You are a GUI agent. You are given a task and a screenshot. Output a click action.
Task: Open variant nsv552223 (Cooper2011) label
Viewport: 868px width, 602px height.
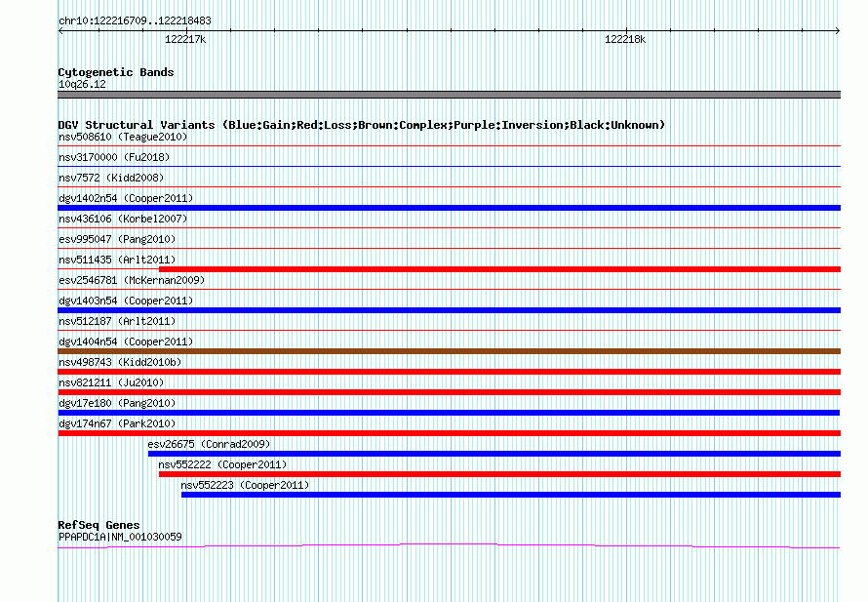pyautogui.click(x=245, y=485)
